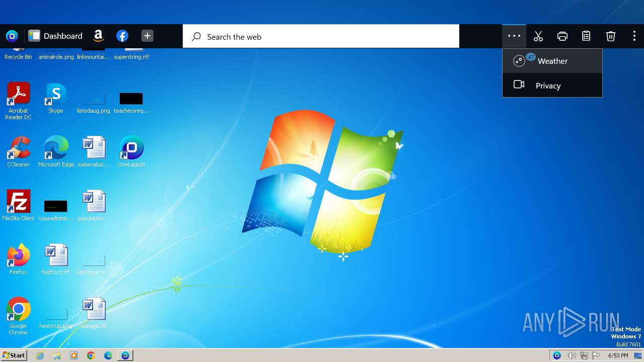
Task: Open the Amazon shortcut in the dock
Action: click(x=99, y=36)
